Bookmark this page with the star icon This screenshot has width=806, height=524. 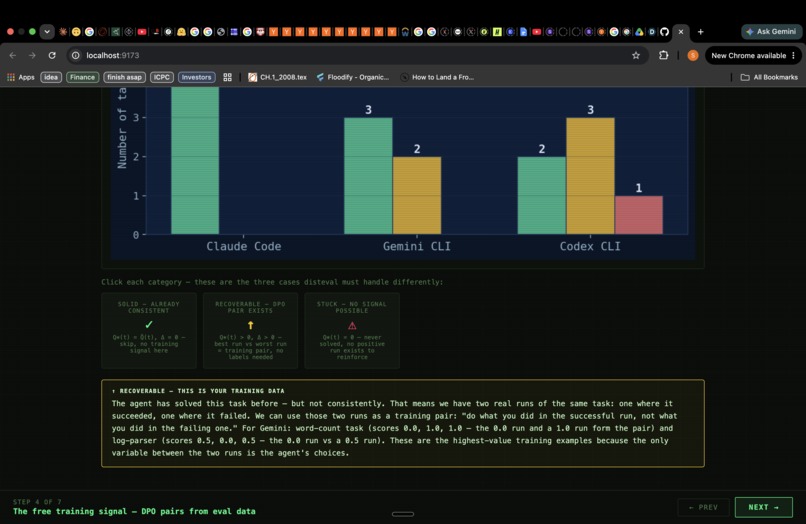click(x=636, y=55)
